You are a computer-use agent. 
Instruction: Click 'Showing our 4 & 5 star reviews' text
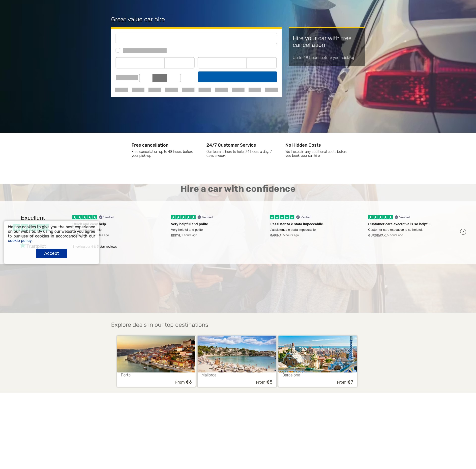94,246
